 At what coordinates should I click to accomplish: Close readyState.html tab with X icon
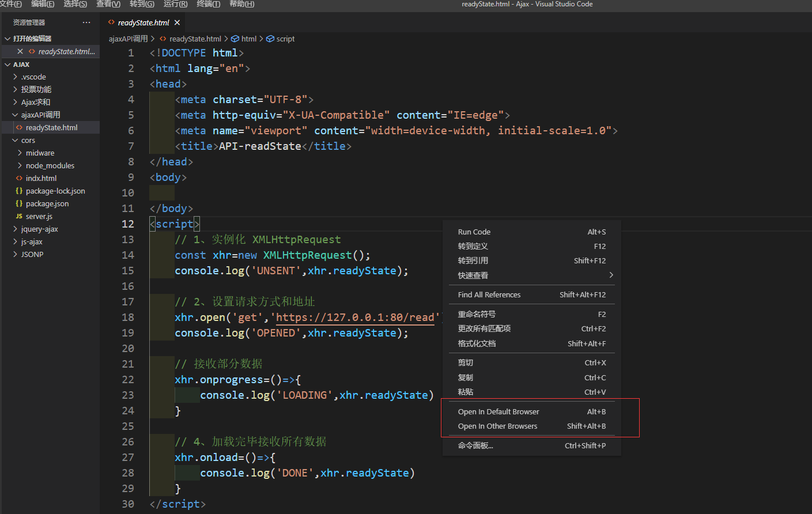pos(177,22)
